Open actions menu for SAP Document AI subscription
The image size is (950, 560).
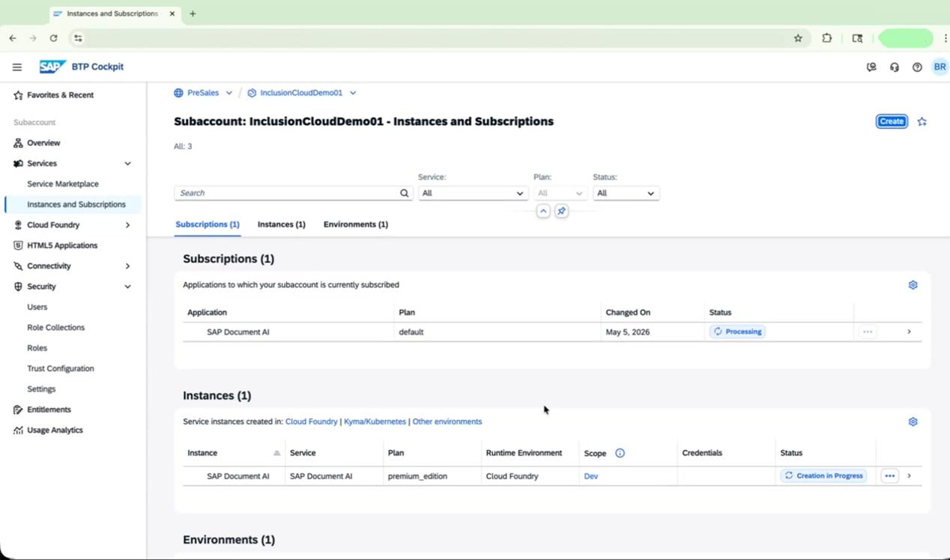[868, 332]
